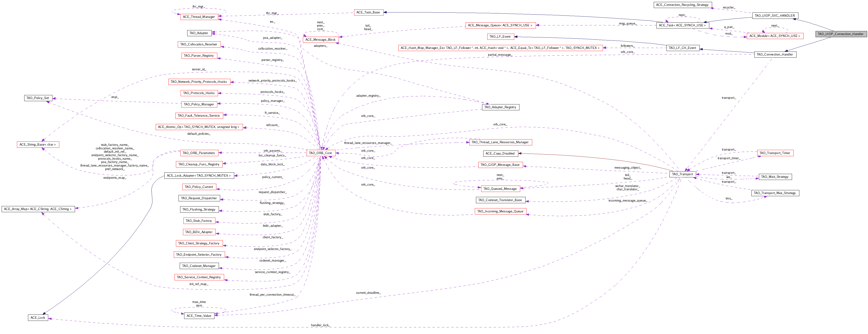Open the TAO_Queued_Message node
Screen dimensions: 868x334
500,189
